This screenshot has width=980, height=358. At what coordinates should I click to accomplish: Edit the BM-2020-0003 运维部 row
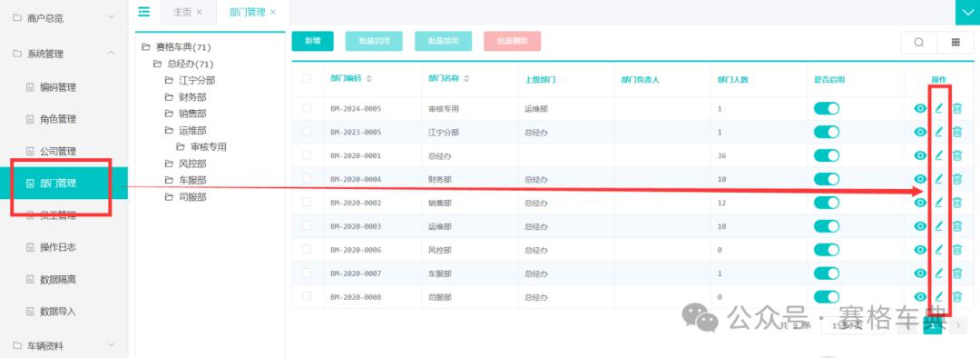[x=938, y=226]
